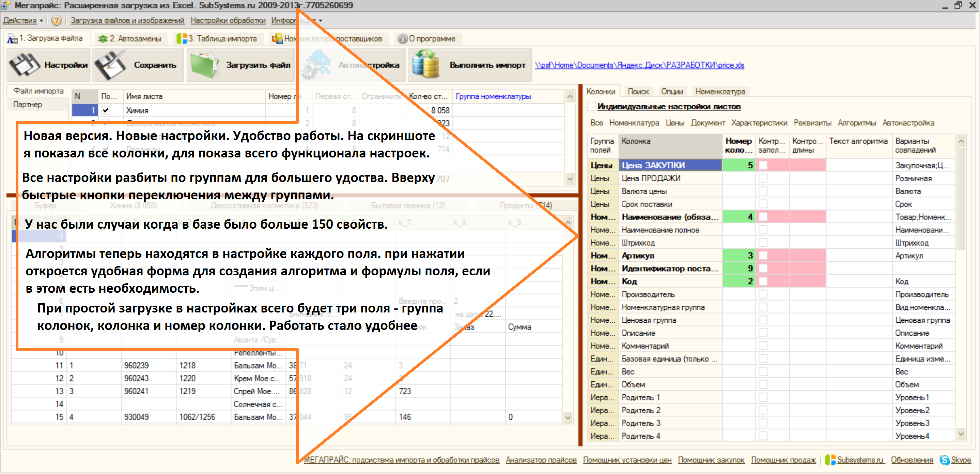
Task: Toggle the control checkbox in Код row
Action: (x=763, y=281)
